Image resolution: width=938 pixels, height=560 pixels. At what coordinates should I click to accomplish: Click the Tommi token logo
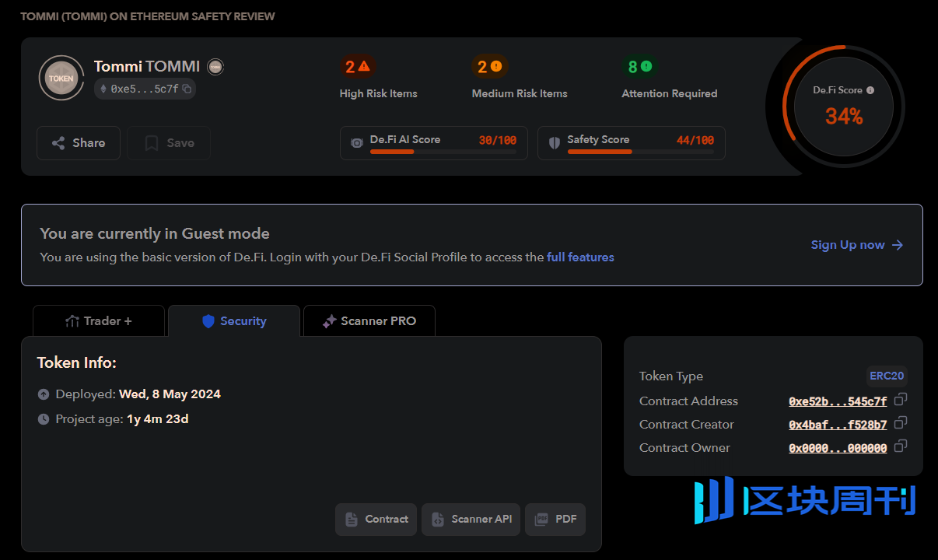[x=61, y=78]
